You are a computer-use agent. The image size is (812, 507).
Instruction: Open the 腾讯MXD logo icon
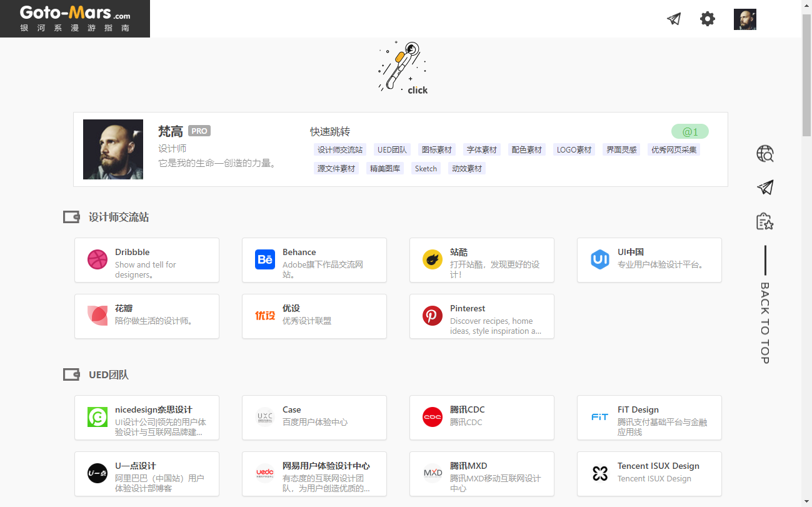(433, 473)
